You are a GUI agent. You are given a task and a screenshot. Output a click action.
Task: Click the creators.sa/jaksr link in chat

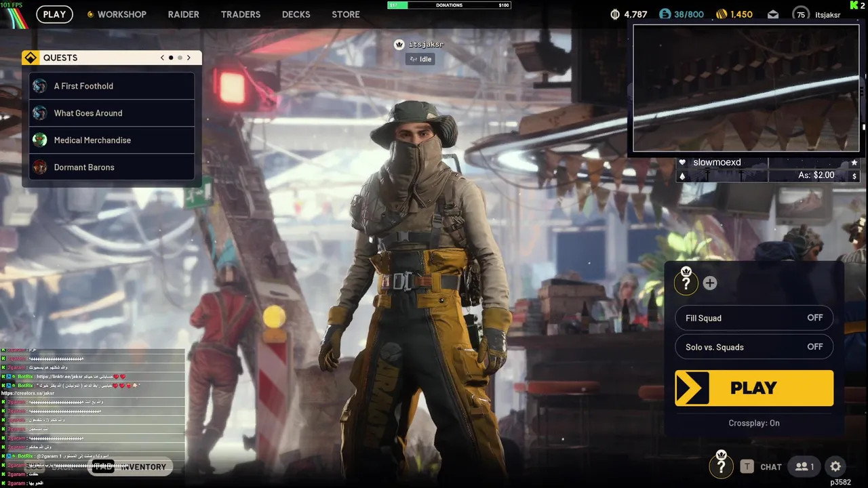[x=28, y=393]
